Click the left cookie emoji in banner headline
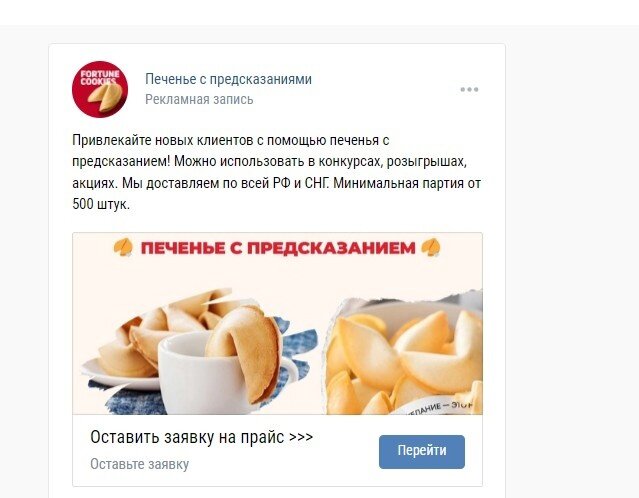The height and width of the screenshot is (498, 639). click(123, 247)
